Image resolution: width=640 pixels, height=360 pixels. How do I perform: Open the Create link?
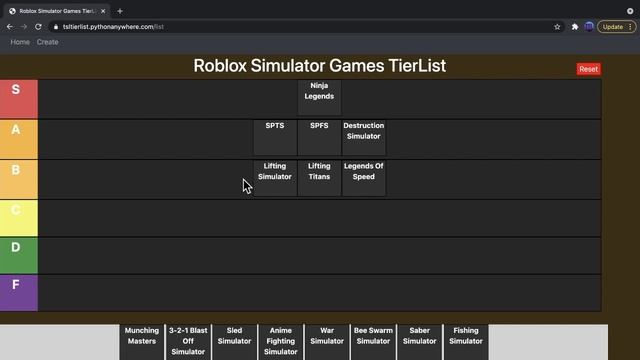(47, 42)
